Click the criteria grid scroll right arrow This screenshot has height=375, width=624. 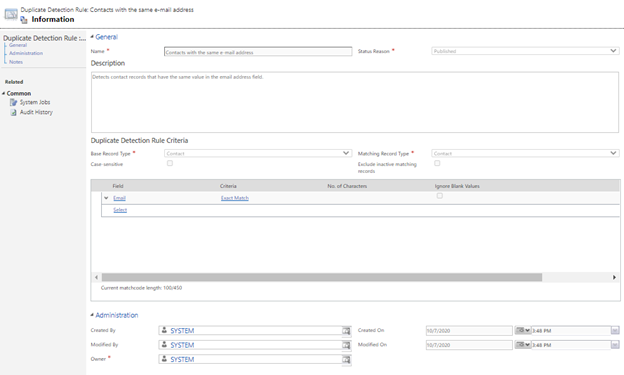point(614,277)
